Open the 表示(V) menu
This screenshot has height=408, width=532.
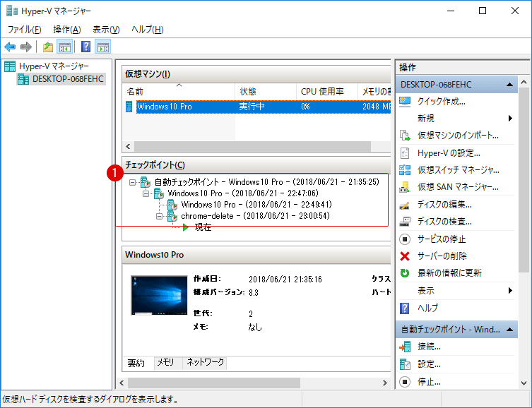(x=106, y=30)
